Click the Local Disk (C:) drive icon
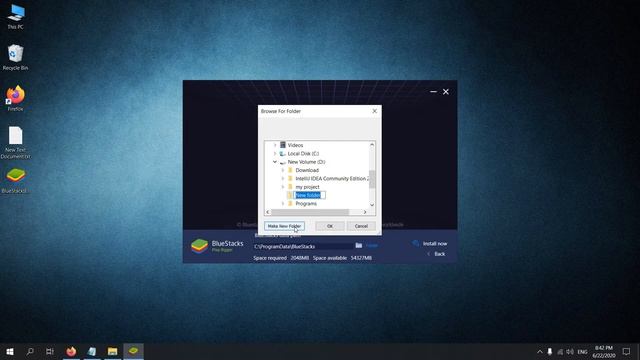 coord(282,154)
